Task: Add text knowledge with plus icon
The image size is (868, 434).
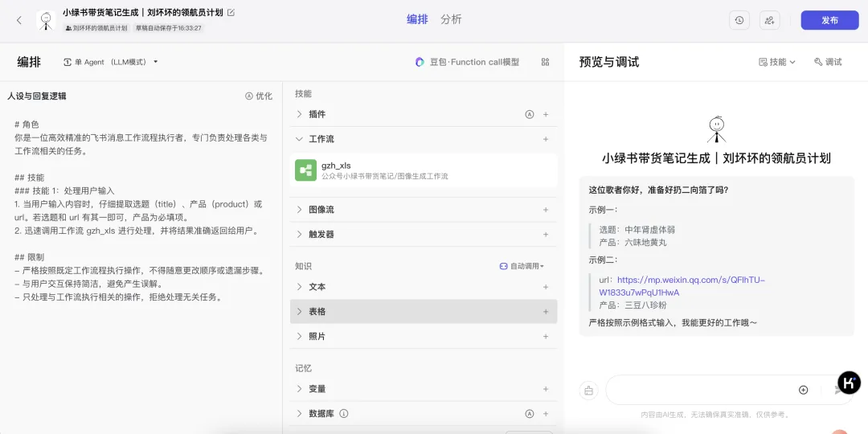Action: [546, 287]
